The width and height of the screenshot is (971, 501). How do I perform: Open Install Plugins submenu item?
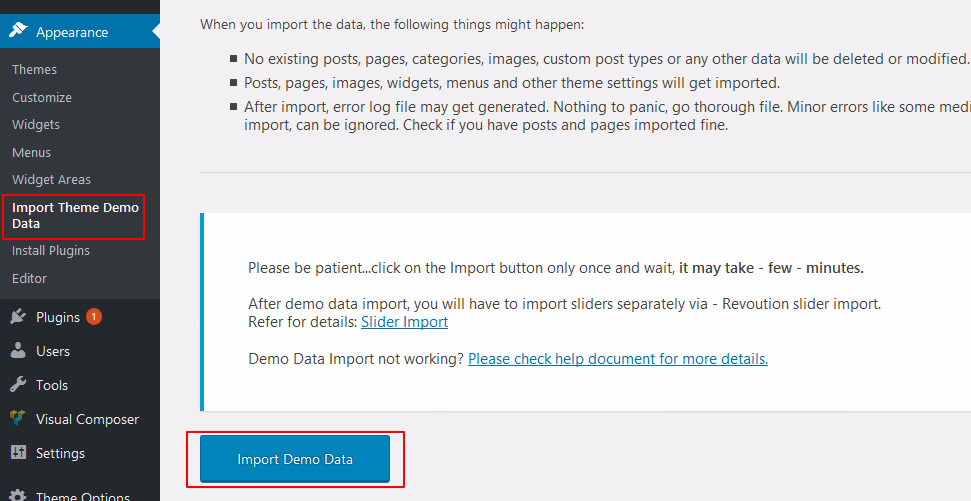click(51, 250)
